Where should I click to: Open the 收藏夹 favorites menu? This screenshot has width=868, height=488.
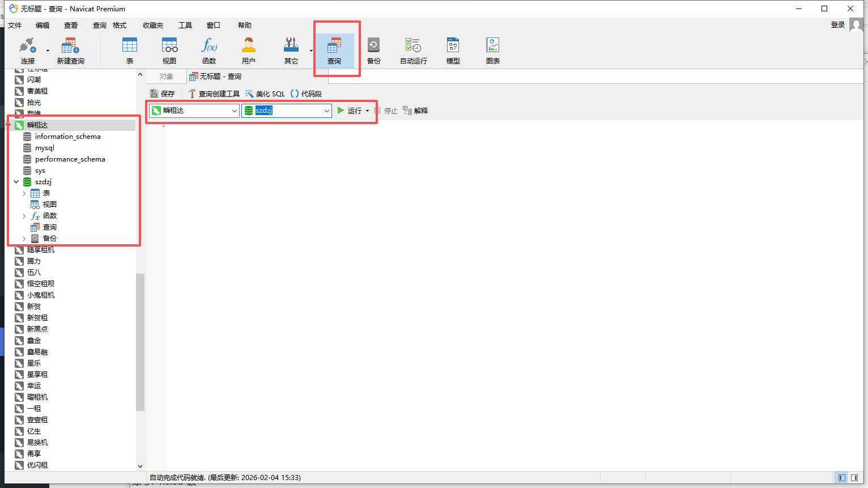[153, 26]
